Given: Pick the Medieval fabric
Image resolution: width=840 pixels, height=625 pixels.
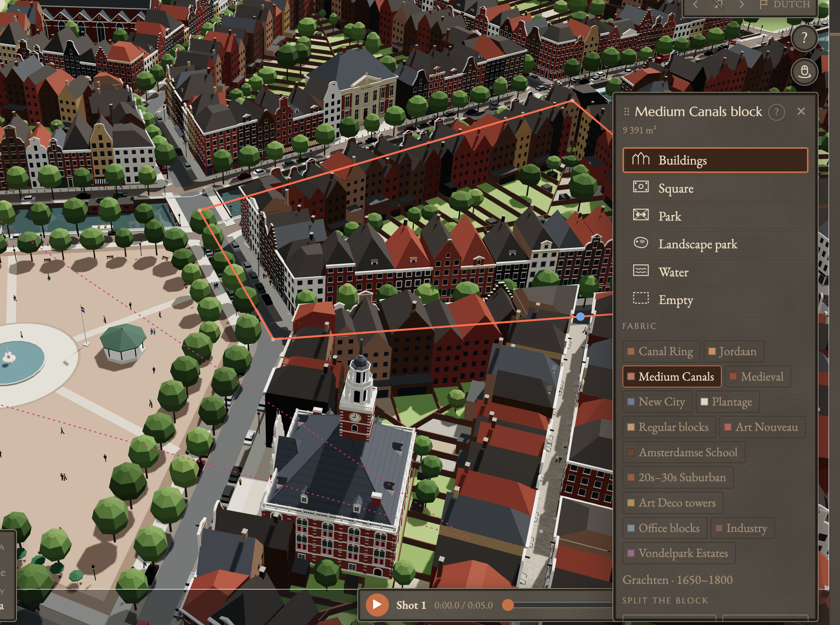Looking at the screenshot, I should 757,376.
